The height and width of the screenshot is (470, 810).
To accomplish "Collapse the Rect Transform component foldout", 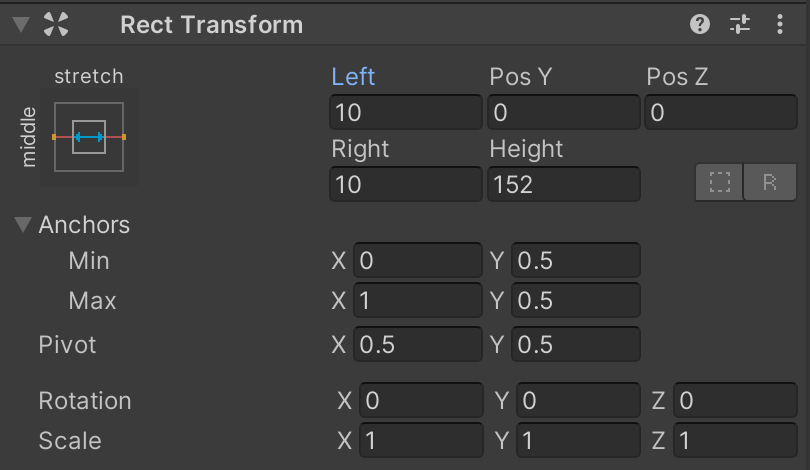I will pos(22,25).
